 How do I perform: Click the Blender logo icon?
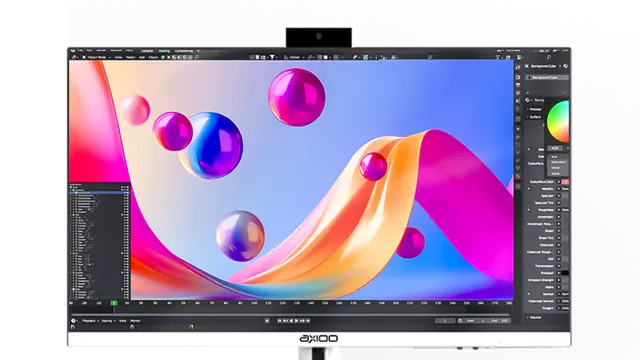(73, 51)
